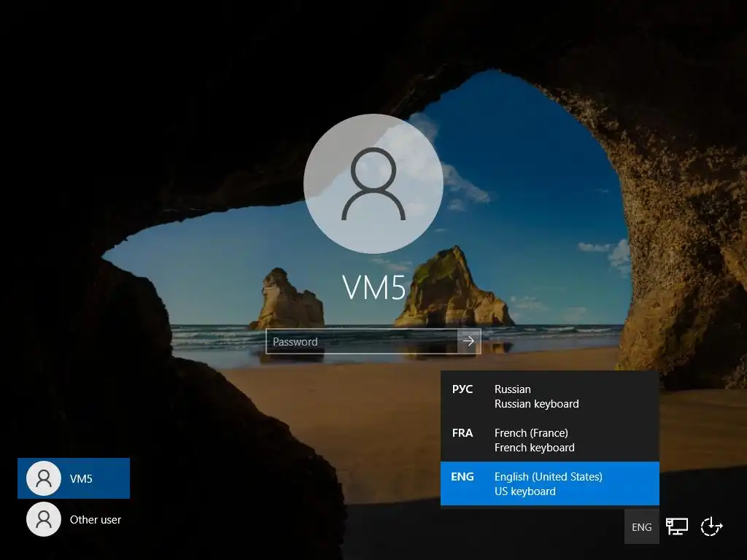Toggle the ENG input language button
747x560 pixels.
click(642, 526)
